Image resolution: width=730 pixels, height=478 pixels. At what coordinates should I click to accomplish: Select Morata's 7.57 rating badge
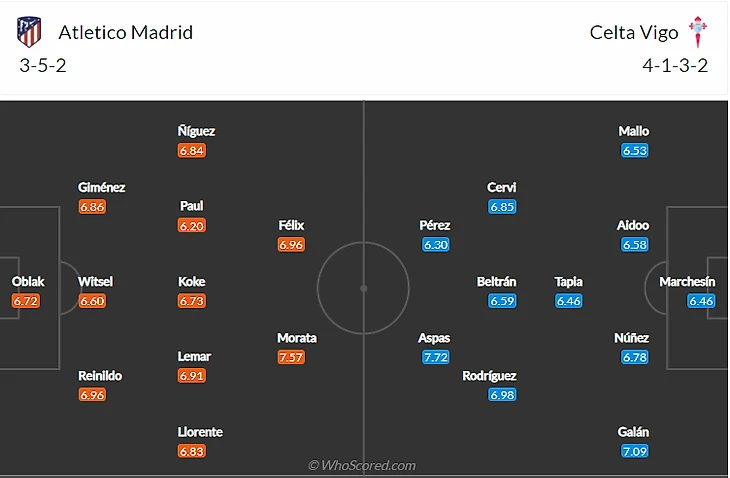[291, 357]
